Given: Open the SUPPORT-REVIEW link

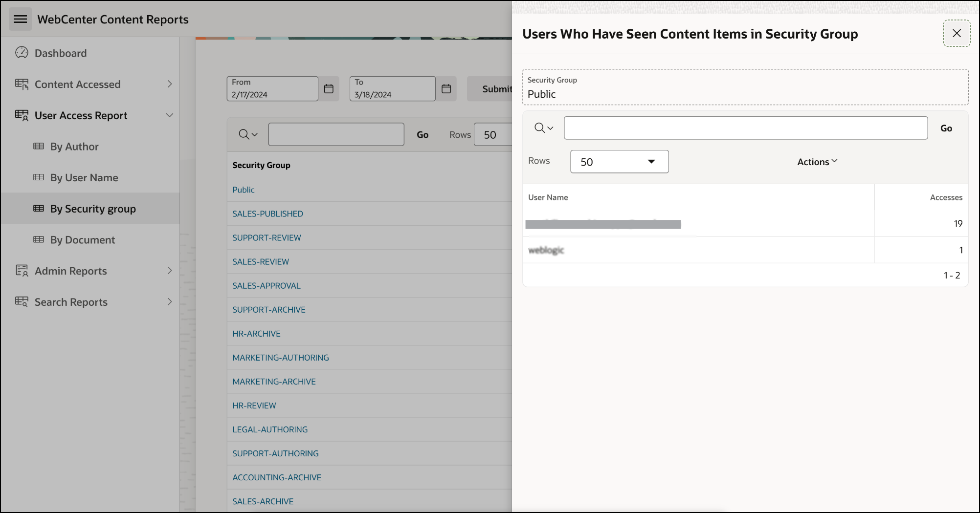Looking at the screenshot, I should point(267,237).
